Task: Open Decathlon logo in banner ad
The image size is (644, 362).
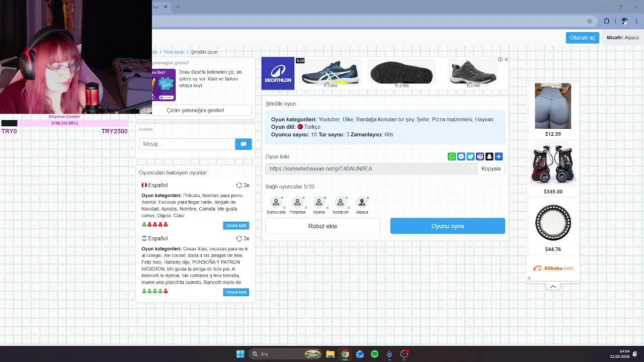Action: point(278,73)
